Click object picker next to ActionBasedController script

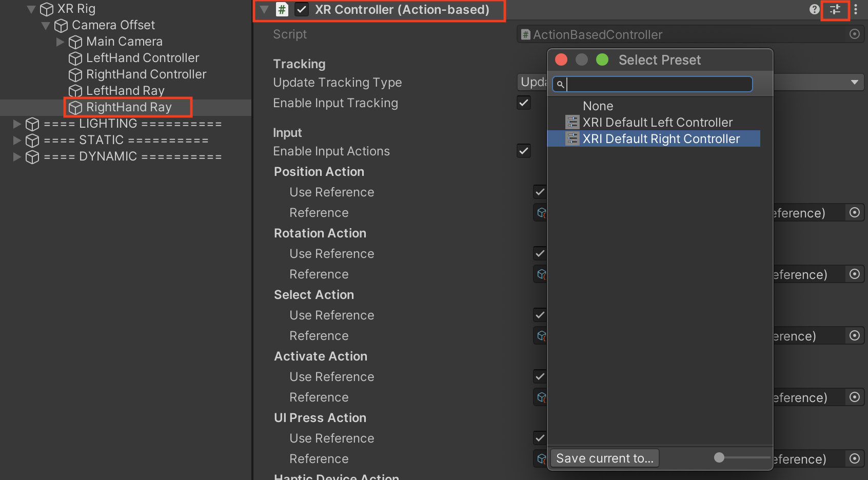pos(854,34)
